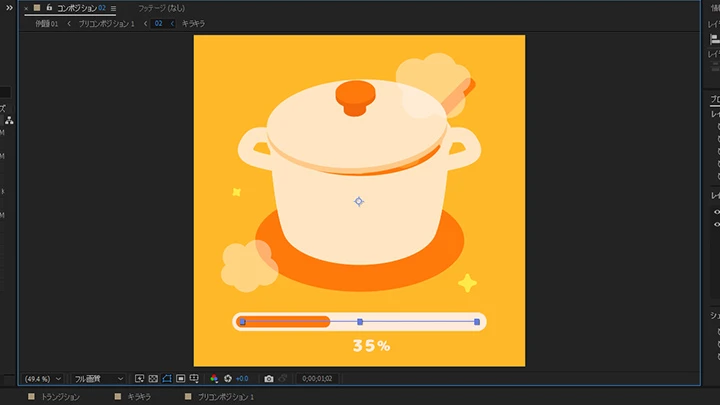Image resolution: width=720 pixels, height=405 pixels.
Task: Click the layer anchor point in the pot
Action: (360, 201)
